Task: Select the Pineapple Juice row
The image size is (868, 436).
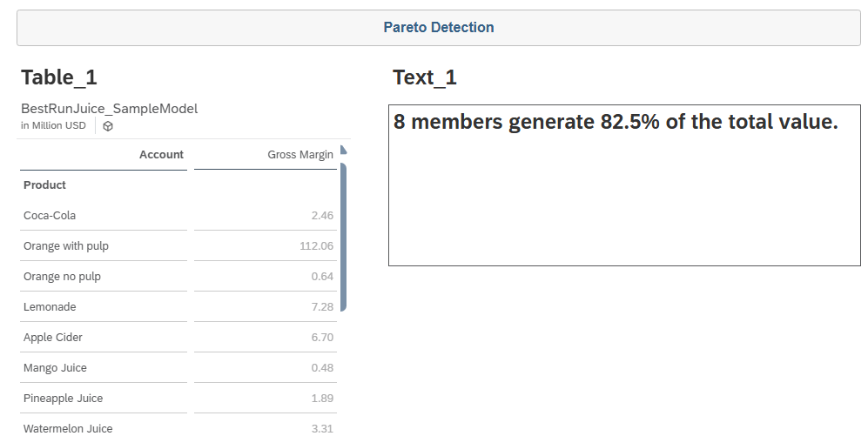Action: [x=63, y=399]
